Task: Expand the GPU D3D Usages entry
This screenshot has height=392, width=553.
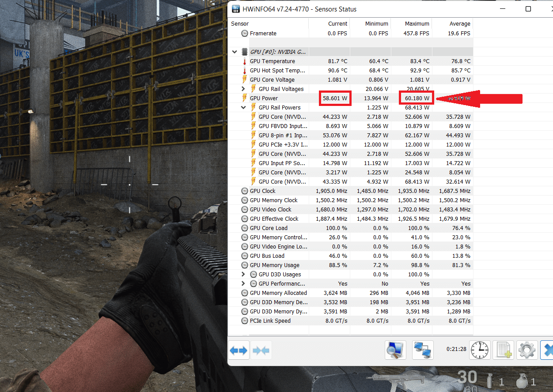Action: click(243, 274)
